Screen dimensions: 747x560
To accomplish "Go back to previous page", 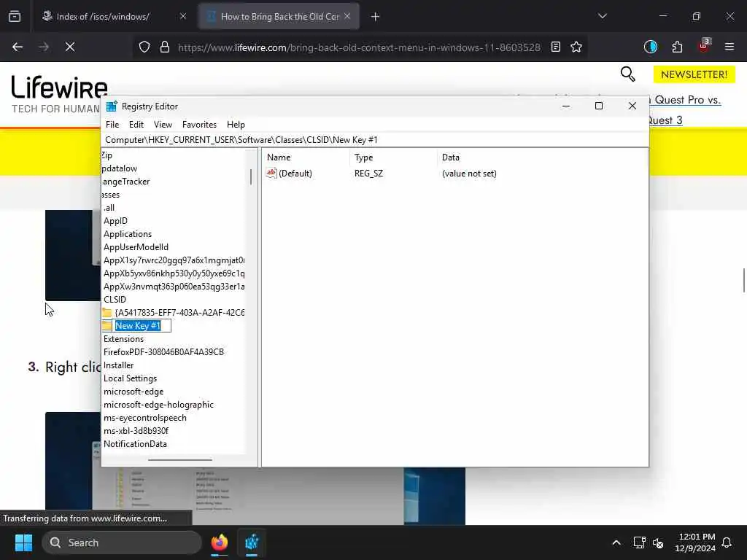I will click(18, 47).
